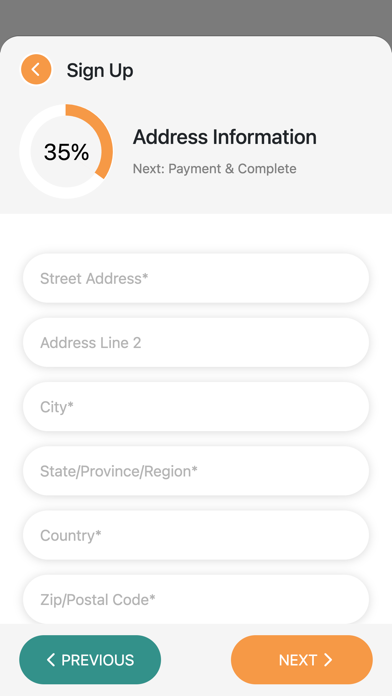This screenshot has width=392, height=696.
Task: Return to previous step with PREVIOUS button
Action: coord(90,660)
